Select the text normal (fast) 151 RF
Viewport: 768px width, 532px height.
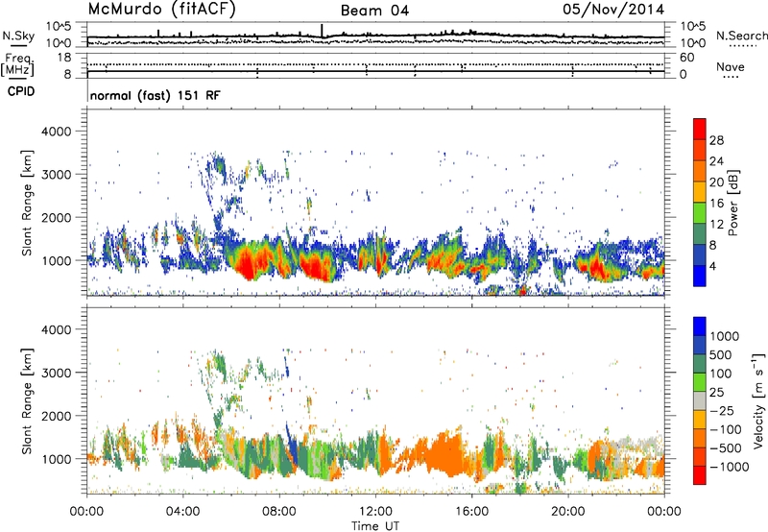[156, 95]
